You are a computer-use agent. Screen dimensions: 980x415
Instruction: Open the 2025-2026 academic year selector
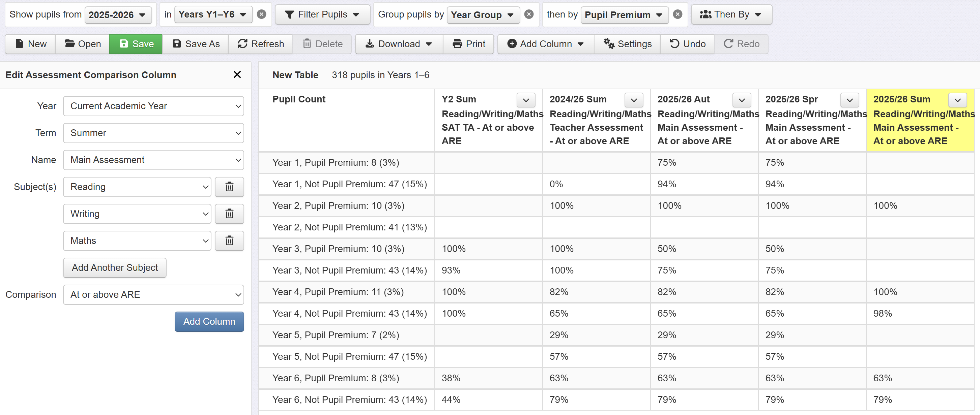(118, 15)
